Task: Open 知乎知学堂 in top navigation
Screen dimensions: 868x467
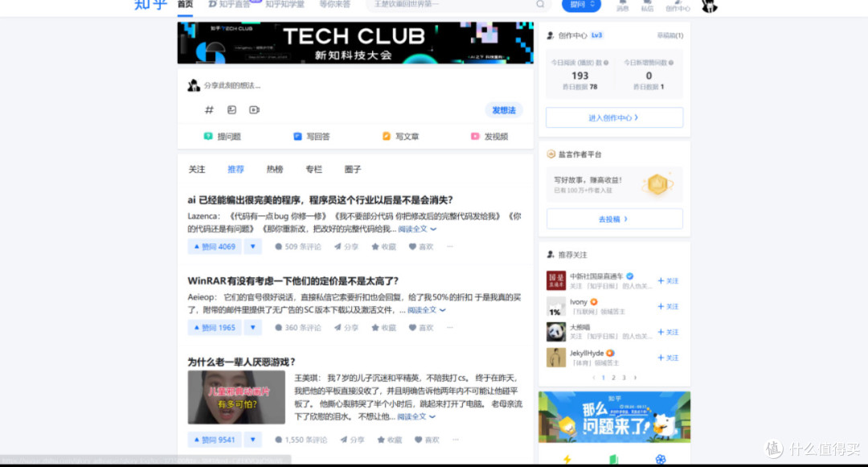Action: (285, 5)
